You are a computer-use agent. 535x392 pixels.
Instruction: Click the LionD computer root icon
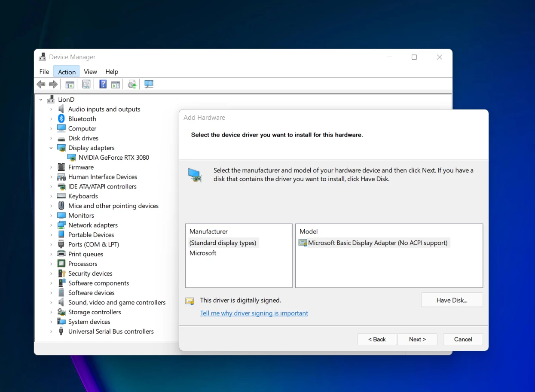51,99
